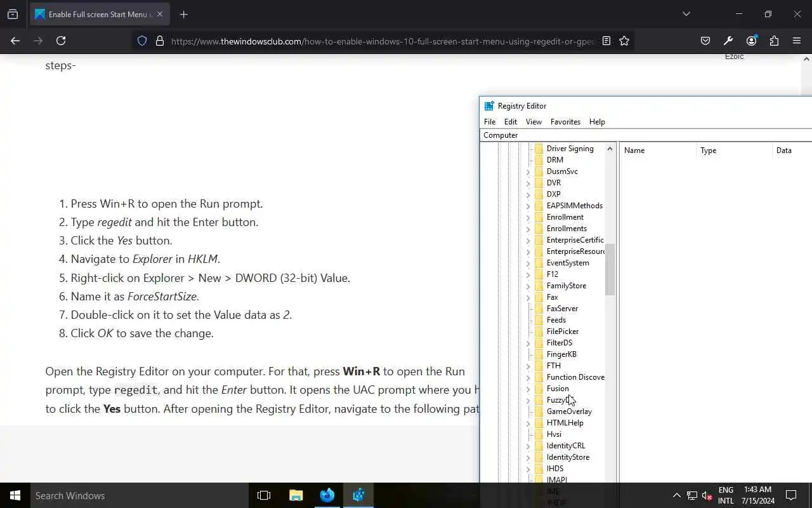Screen dimensions: 812x508
Task: Switch to Registry Editor taskbar icon
Action: pyautogui.click(x=358, y=495)
